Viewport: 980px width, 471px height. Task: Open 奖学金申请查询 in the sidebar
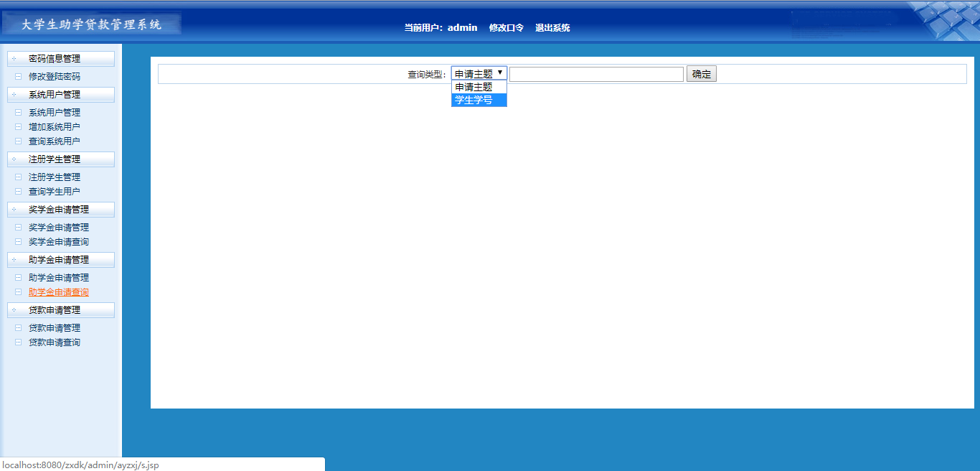click(x=59, y=241)
